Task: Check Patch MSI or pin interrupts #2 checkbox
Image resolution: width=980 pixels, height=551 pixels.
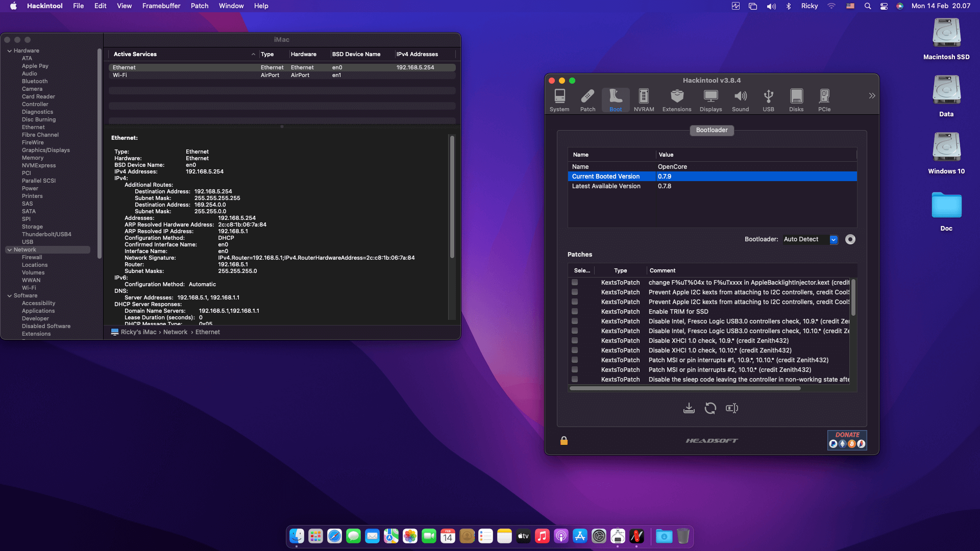Action: click(575, 369)
